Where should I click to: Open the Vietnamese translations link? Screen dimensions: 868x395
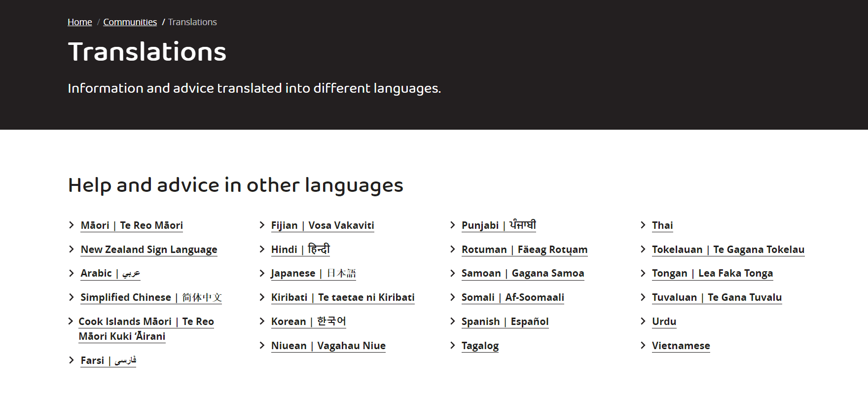pyautogui.click(x=681, y=346)
